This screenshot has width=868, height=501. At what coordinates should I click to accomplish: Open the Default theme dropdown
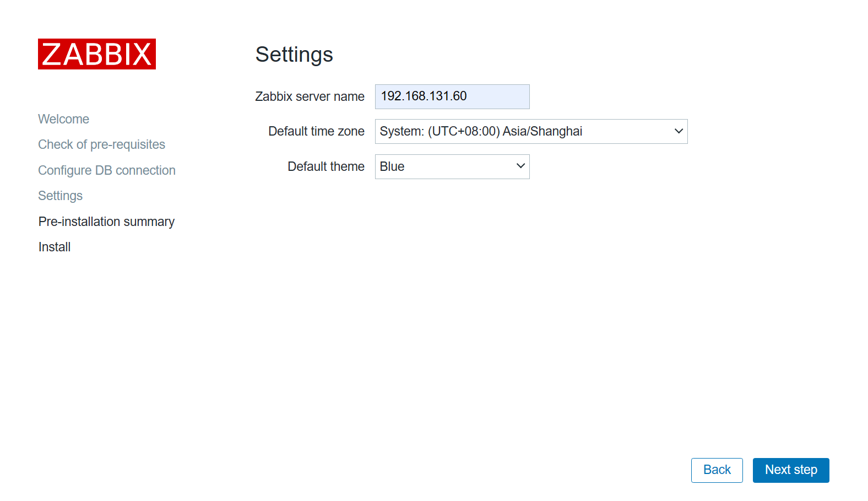coord(452,166)
